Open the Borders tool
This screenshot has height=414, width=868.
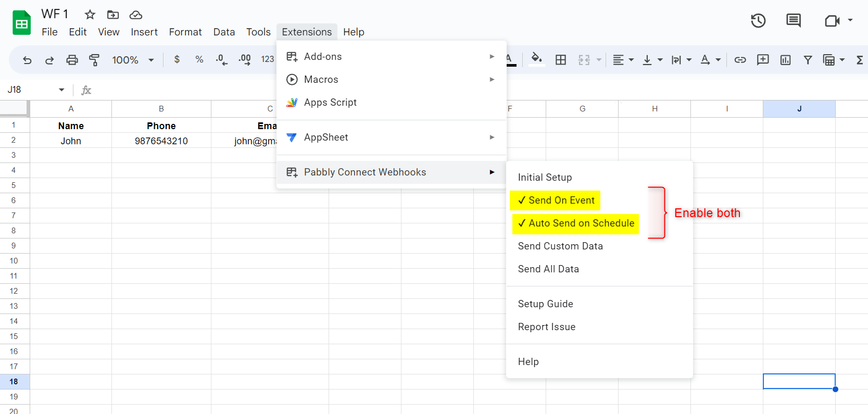561,60
